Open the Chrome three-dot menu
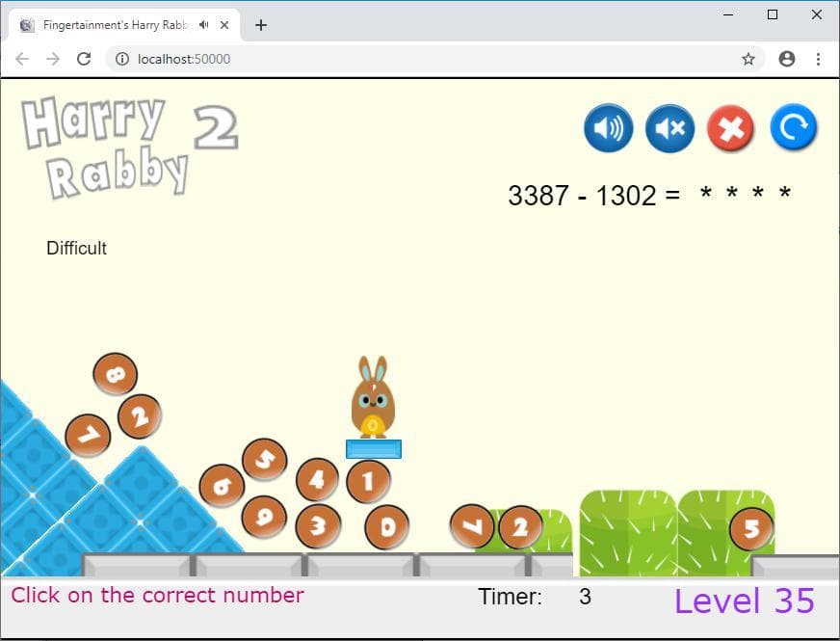Image resolution: width=840 pixels, height=641 pixels. pyautogui.click(x=818, y=59)
